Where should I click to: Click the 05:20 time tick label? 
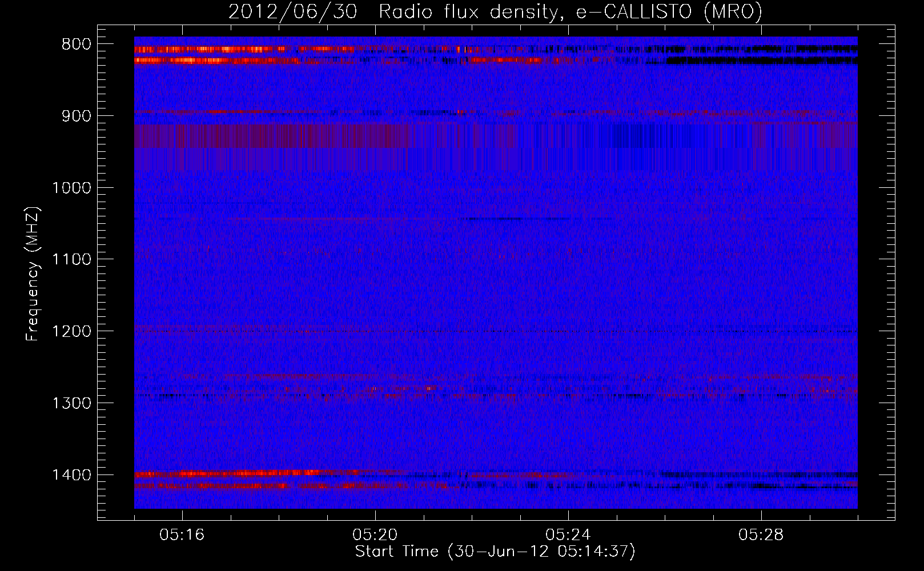pyautogui.click(x=375, y=535)
